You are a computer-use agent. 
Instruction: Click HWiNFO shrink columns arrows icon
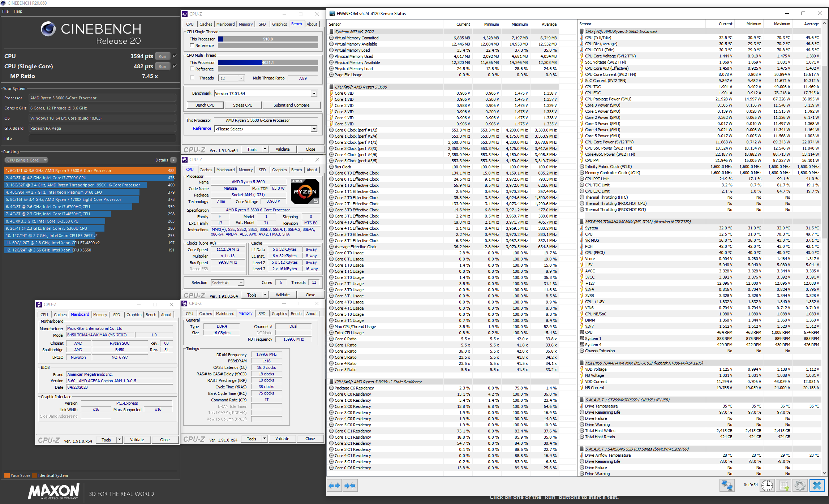pos(350,486)
